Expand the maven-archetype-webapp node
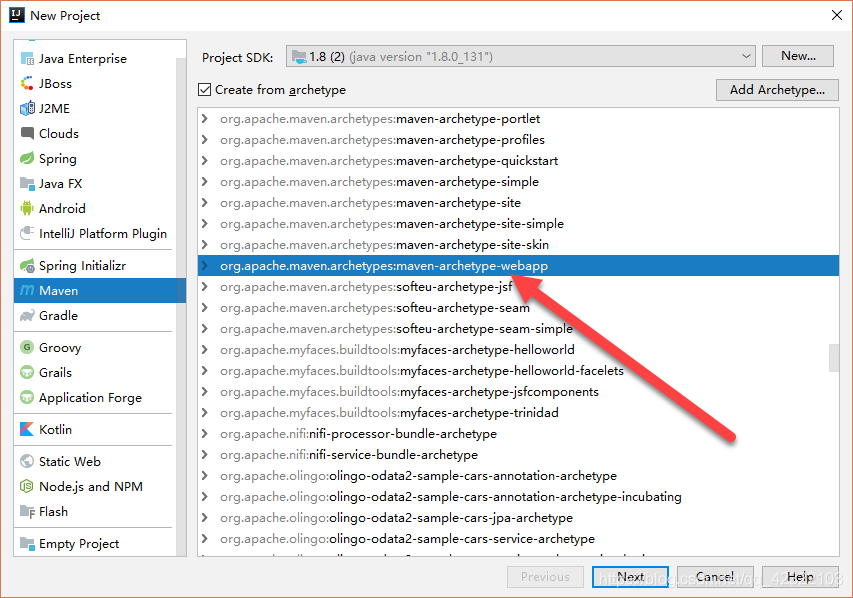Viewport: 853px width, 598px height. pos(205,266)
